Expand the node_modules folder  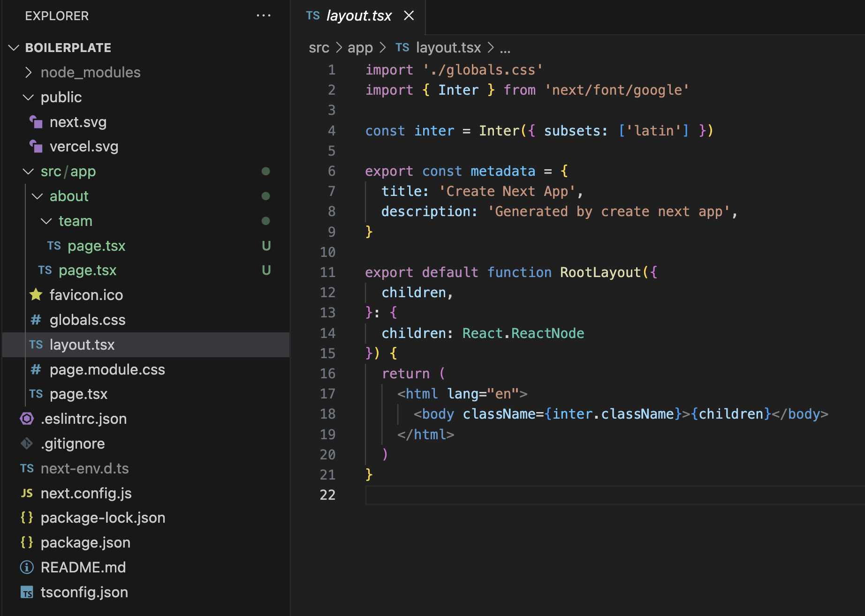(29, 72)
